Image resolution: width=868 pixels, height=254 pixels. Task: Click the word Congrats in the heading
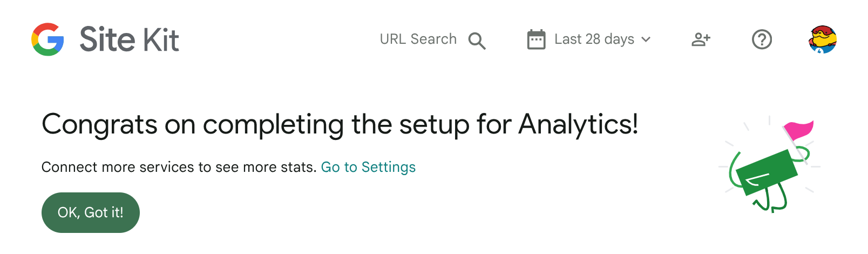coord(99,124)
